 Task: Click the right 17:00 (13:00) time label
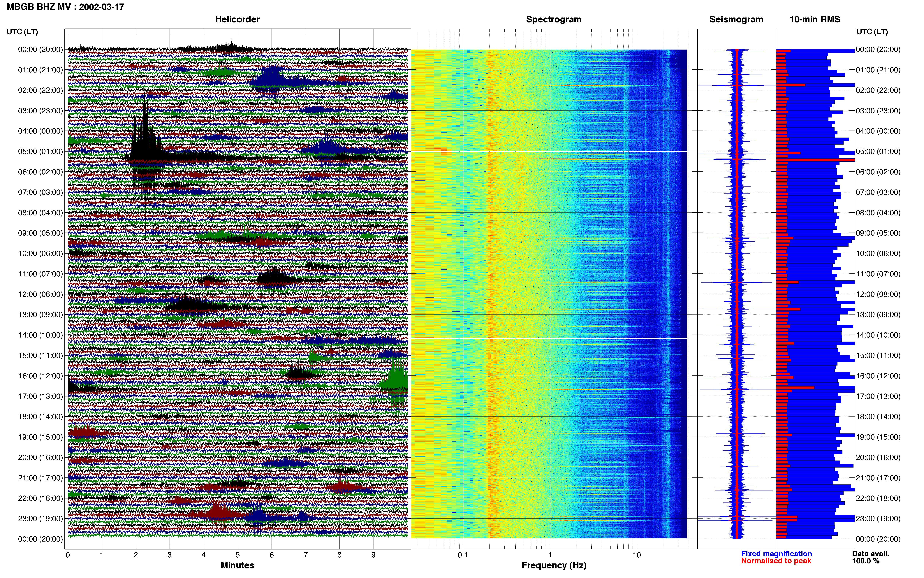[x=878, y=396]
